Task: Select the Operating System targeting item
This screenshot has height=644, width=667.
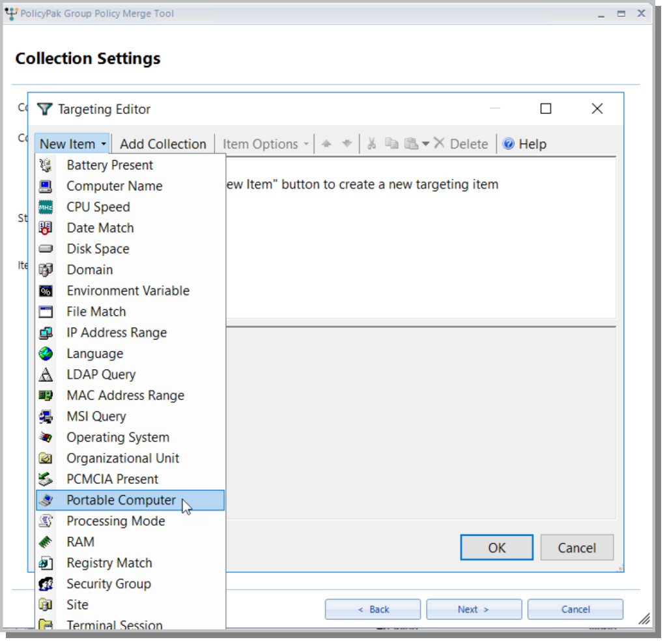Action: coord(118,437)
